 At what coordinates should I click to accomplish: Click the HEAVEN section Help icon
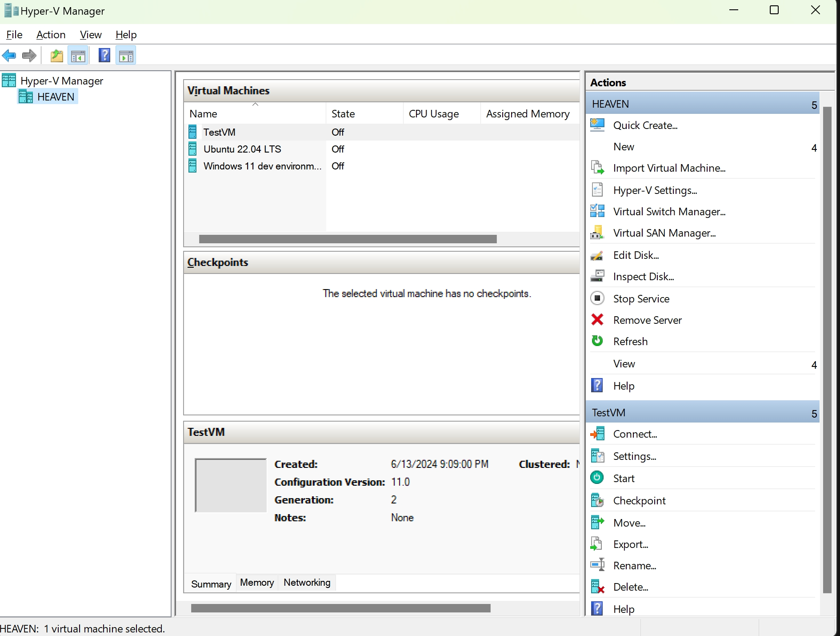coord(597,385)
